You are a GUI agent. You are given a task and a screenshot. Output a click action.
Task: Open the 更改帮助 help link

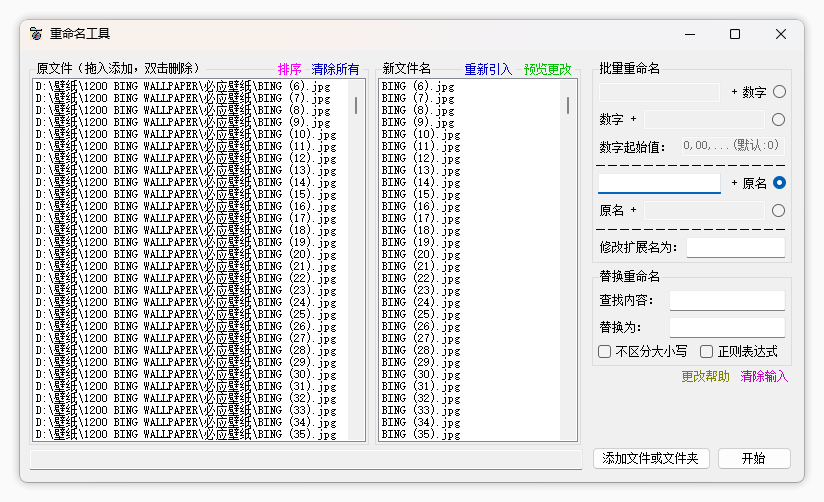(705, 377)
